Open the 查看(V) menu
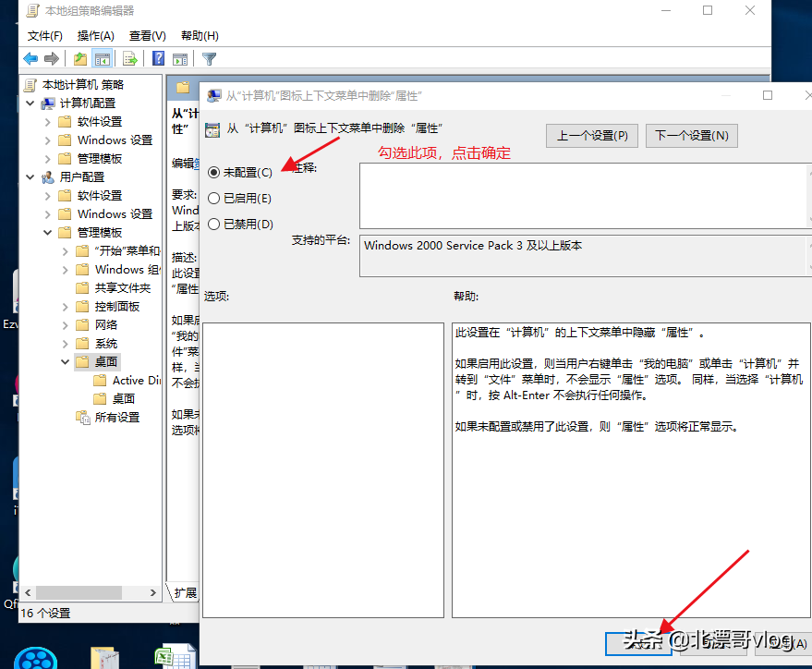The image size is (812, 669). pyautogui.click(x=148, y=36)
